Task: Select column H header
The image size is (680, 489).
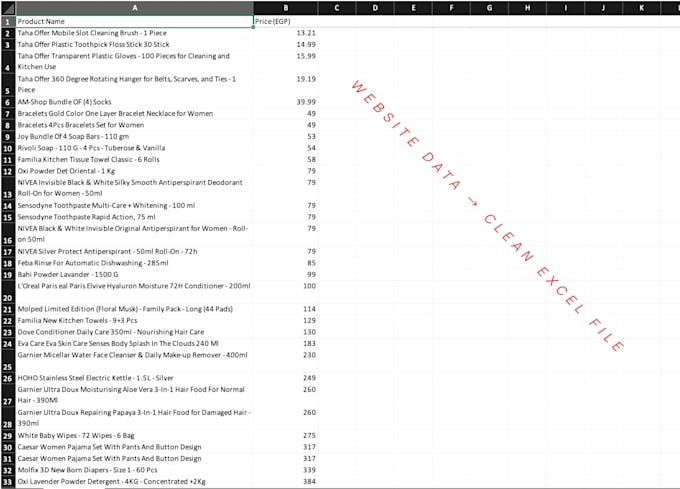Action: coord(527,7)
